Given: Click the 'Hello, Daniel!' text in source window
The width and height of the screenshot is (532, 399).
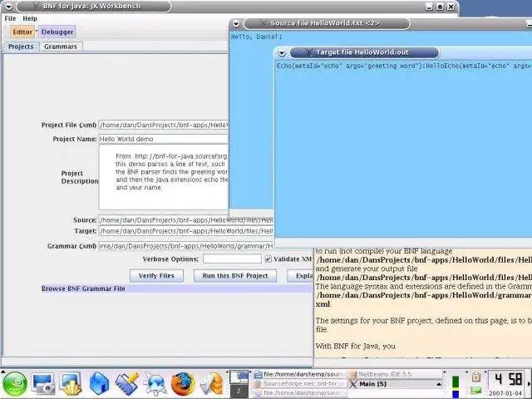Looking at the screenshot, I should pyautogui.click(x=257, y=37).
